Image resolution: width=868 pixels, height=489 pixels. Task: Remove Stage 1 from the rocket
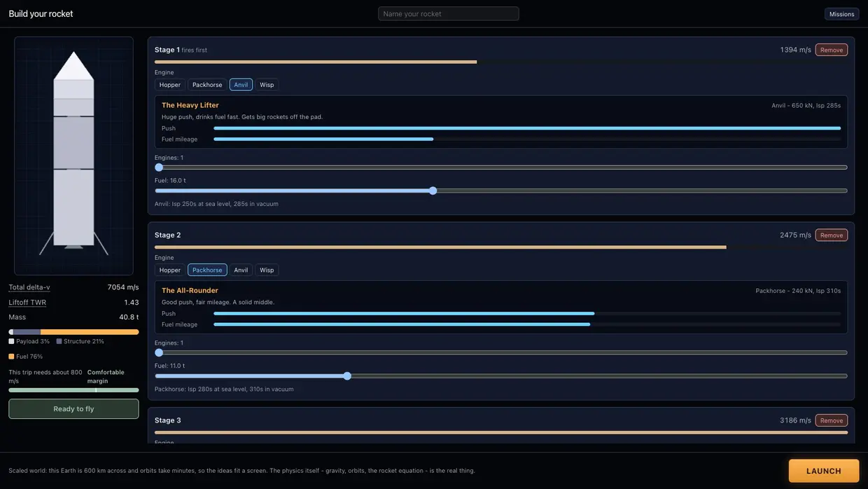(832, 50)
